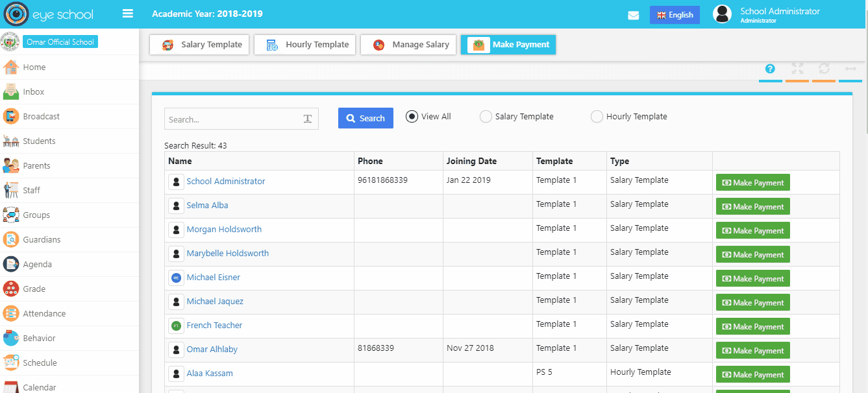
Task: Open the Manage Salary tab
Action: tap(408, 45)
